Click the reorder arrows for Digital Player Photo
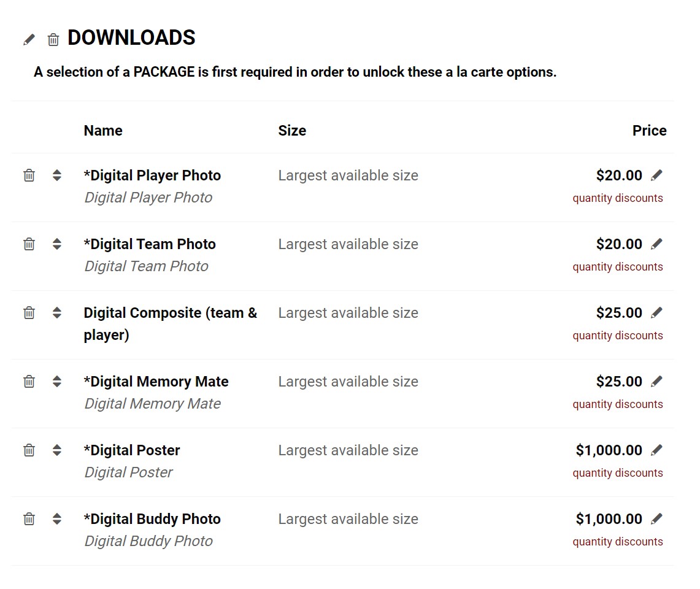 tap(56, 175)
